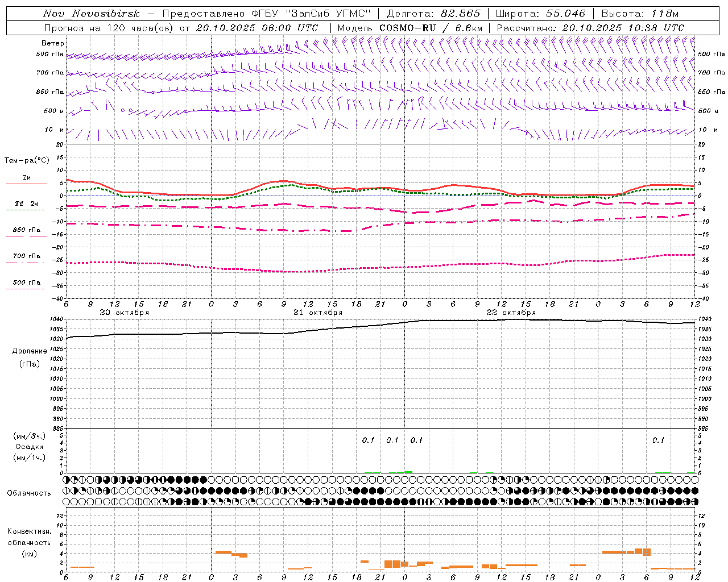
Task: Click the Nov_Novosibirsk station title
Action: click(91, 14)
